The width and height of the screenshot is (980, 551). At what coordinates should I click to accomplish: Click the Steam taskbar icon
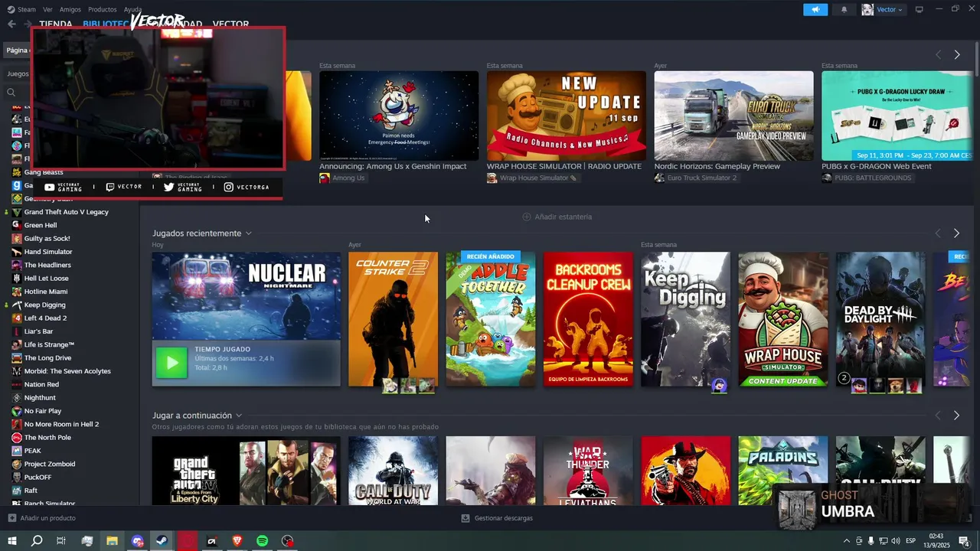click(x=162, y=541)
